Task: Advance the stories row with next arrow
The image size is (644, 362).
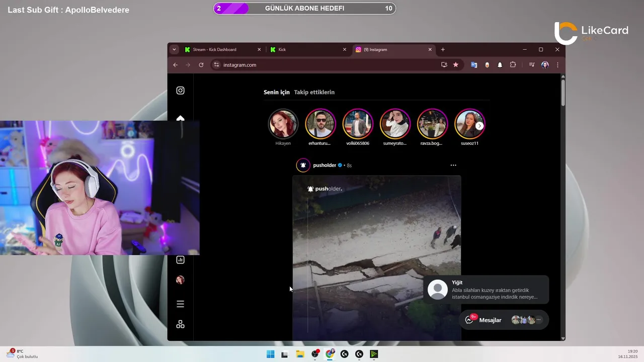Action: [479, 126]
